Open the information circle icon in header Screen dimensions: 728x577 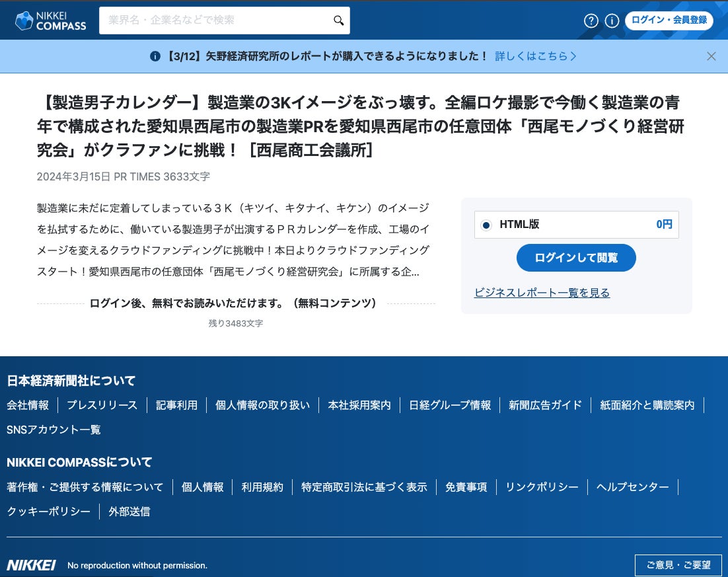pos(612,20)
